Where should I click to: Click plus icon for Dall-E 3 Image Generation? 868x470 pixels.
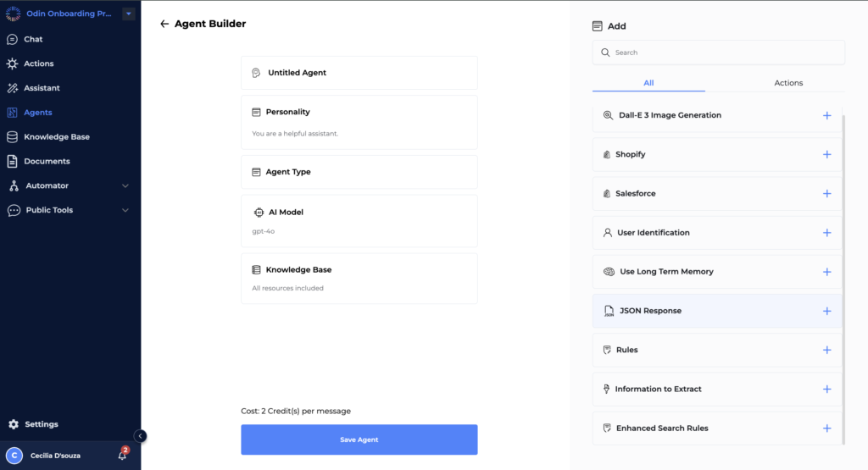coord(826,116)
